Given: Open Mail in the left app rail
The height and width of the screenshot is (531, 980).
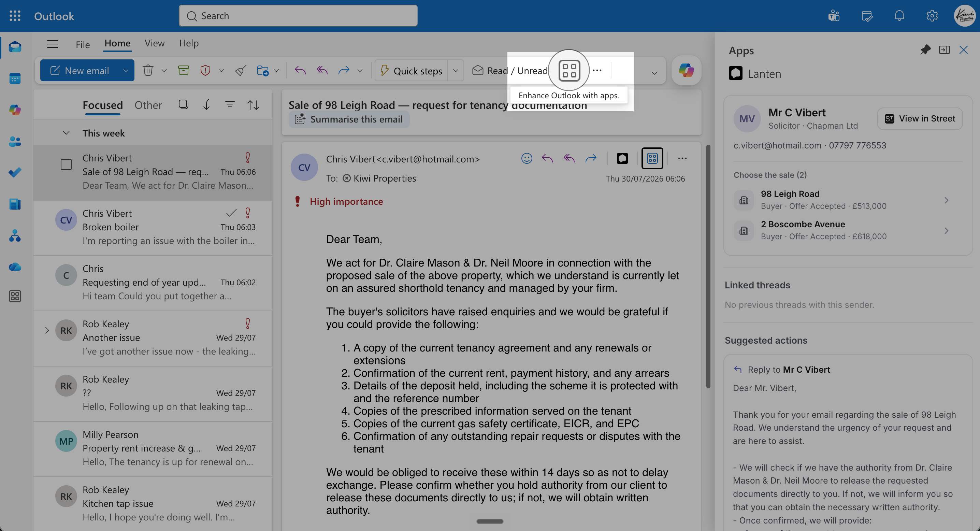Looking at the screenshot, I should pos(15,47).
